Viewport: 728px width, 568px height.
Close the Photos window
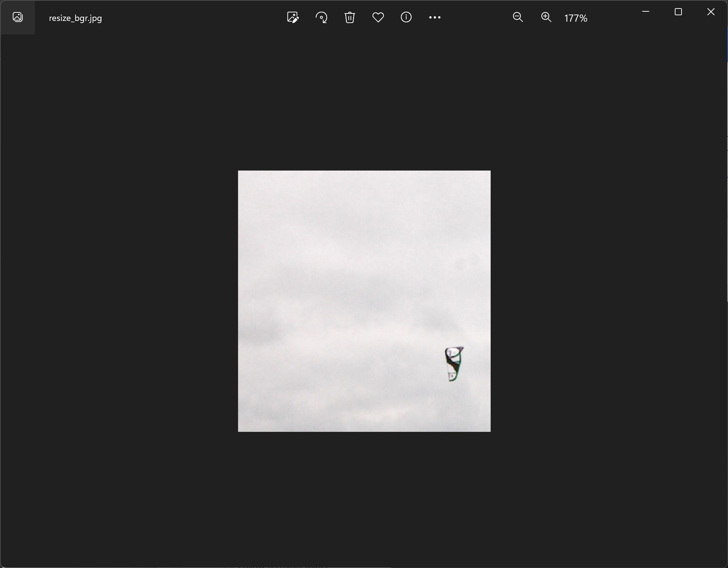[x=711, y=12]
